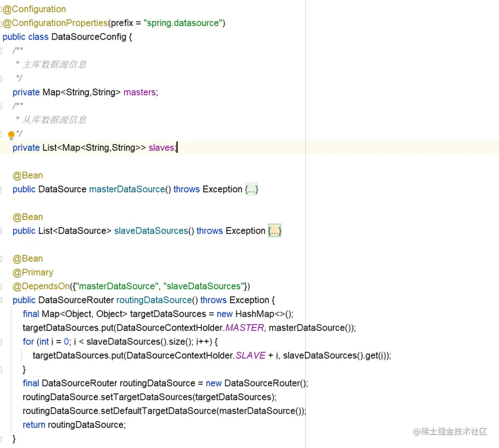Click the for keyword of the loop
499x448 pixels.
pos(28,342)
